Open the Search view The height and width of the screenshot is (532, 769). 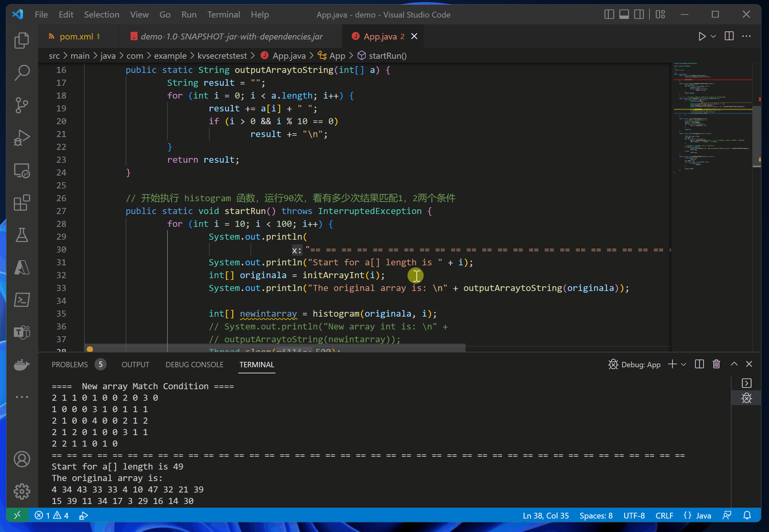(x=22, y=73)
